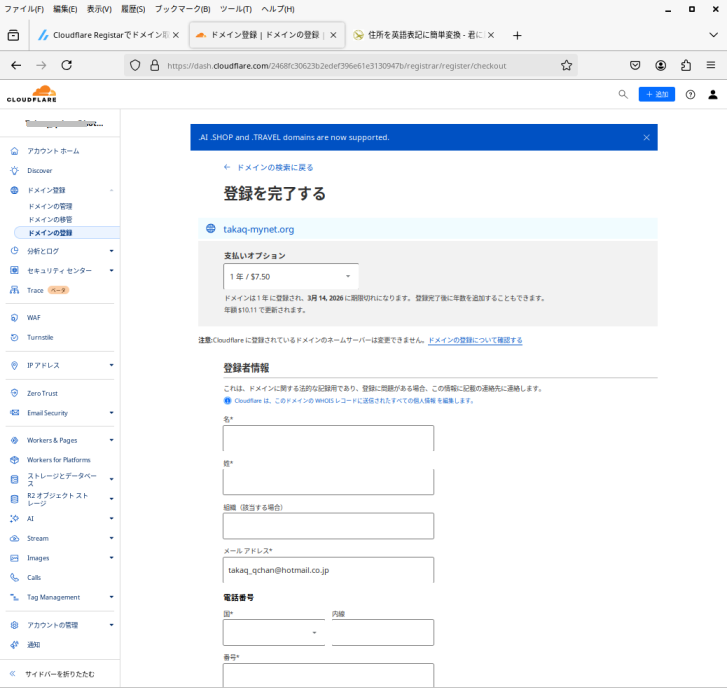This screenshot has height=688, width=727.
Task: Save page to Pocket icon
Action: (x=635, y=65)
